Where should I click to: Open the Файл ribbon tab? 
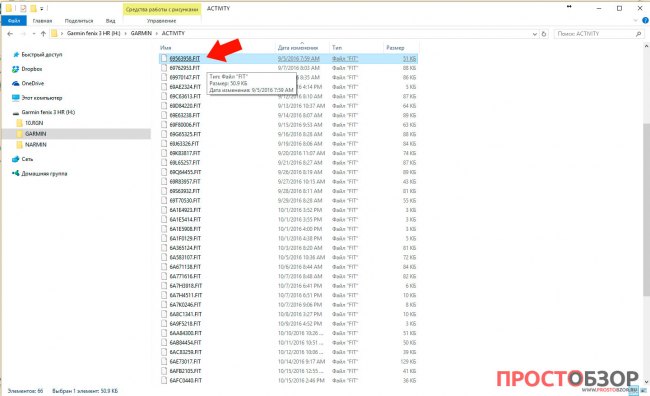pyautogui.click(x=14, y=20)
